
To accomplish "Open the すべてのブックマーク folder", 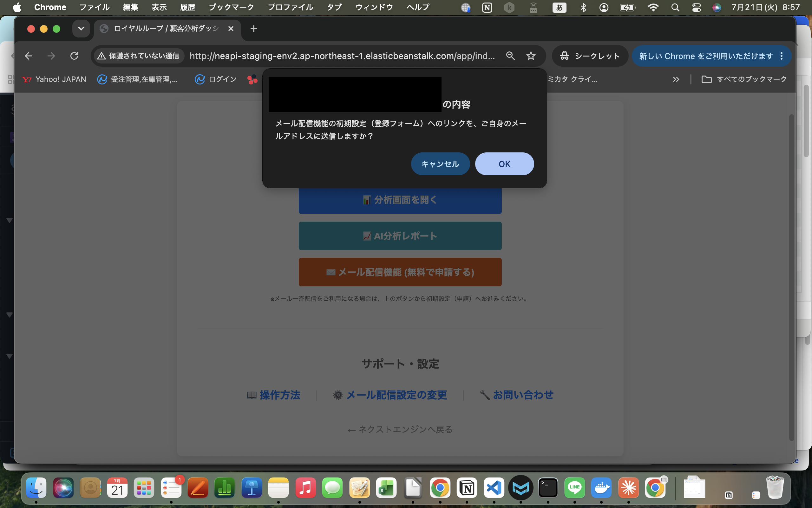I will click(744, 79).
